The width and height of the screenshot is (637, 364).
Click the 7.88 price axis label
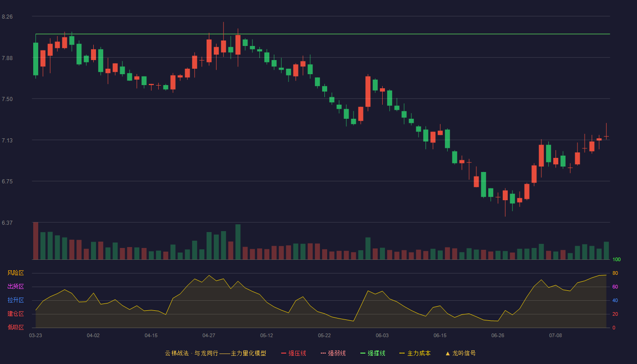(7, 58)
